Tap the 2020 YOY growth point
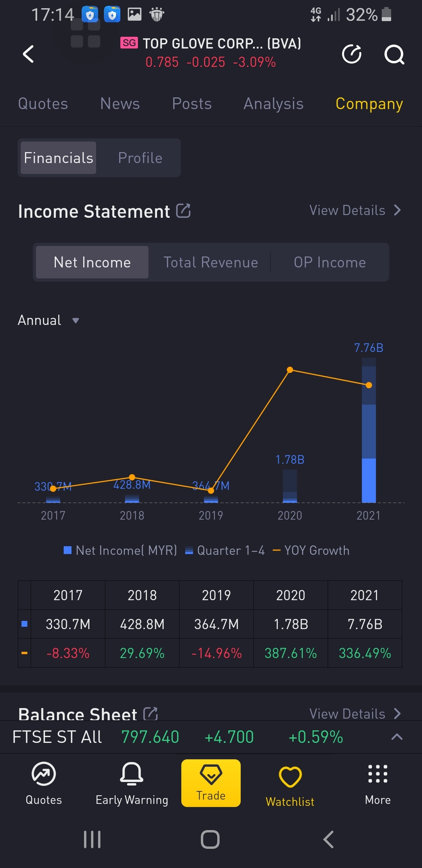Image resolution: width=422 pixels, height=868 pixels. pos(290,370)
